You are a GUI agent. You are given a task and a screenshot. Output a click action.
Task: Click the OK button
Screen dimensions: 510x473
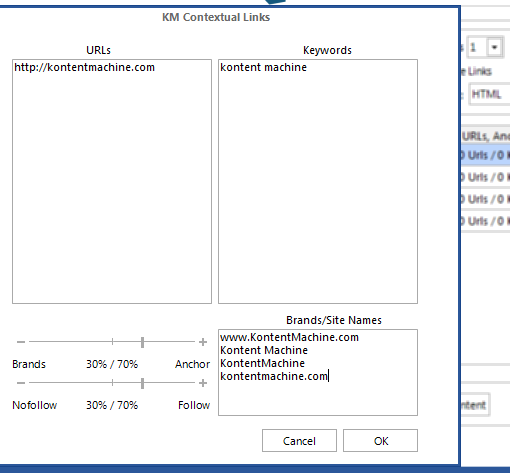pyautogui.click(x=380, y=441)
